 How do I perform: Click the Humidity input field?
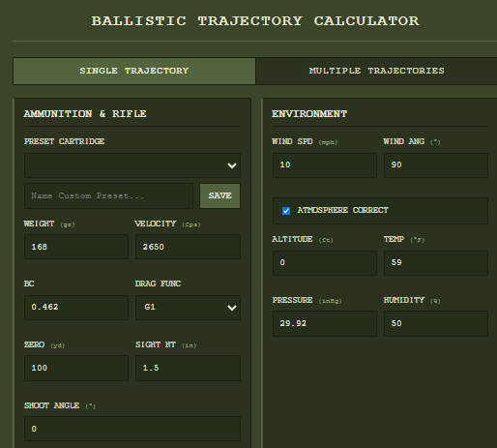[x=436, y=324]
